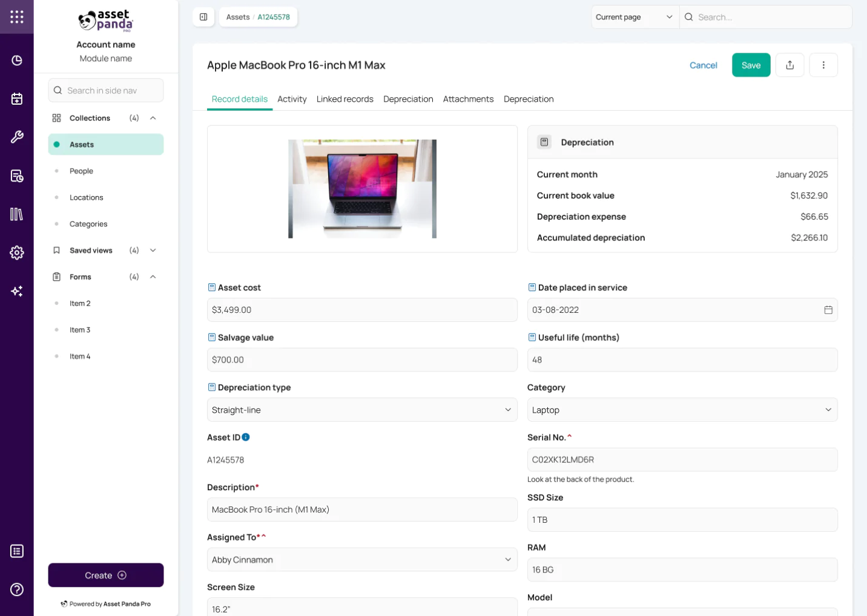Click the Date placed in service field
Viewport: 867px width, 616px height.
(682, 310)
